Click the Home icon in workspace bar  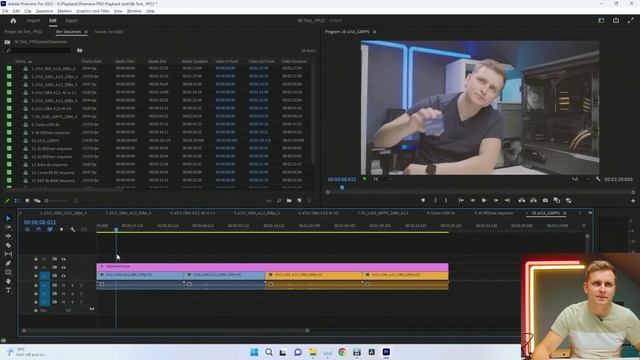pos(13,20)
